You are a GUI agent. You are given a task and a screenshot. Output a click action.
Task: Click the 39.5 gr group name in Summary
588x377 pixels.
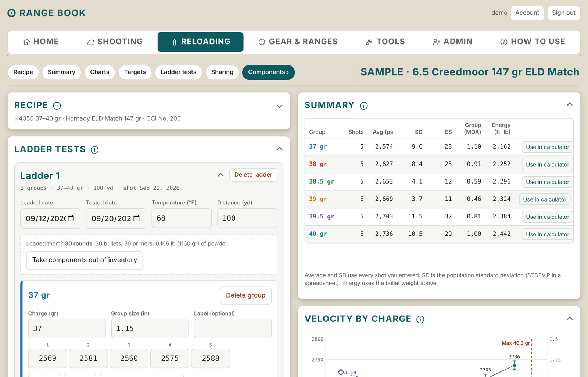(322, 216)
